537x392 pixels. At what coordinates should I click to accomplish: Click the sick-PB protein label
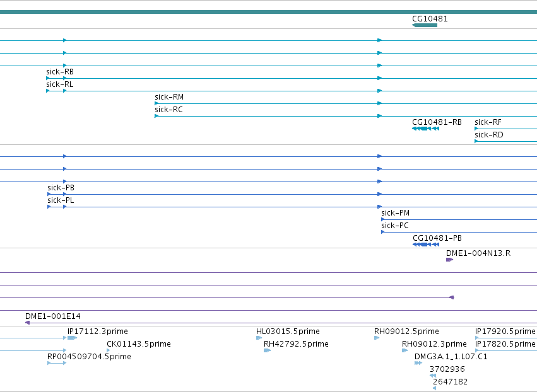tap(61, 187)
